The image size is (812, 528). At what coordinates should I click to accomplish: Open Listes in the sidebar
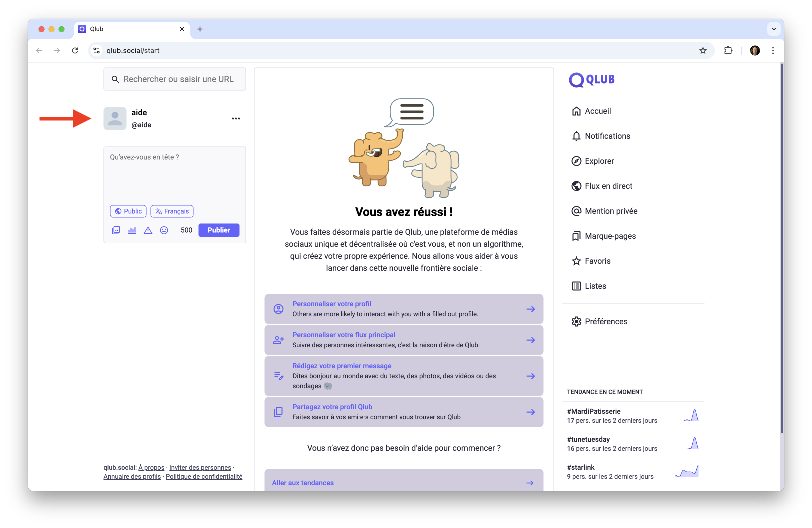[588, 286]
